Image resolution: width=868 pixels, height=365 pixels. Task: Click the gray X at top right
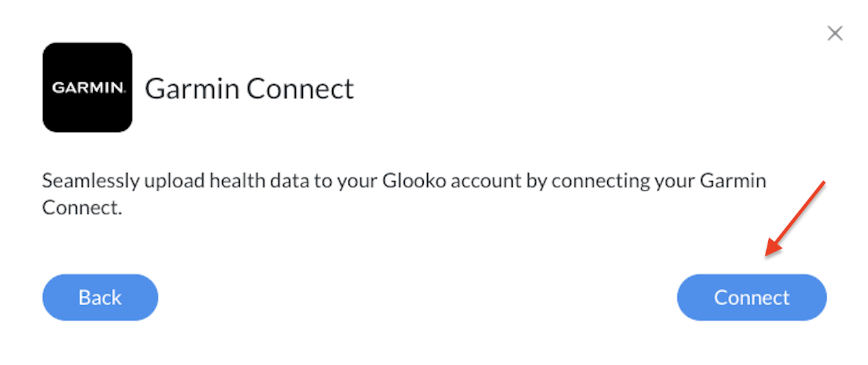[835, 33]
